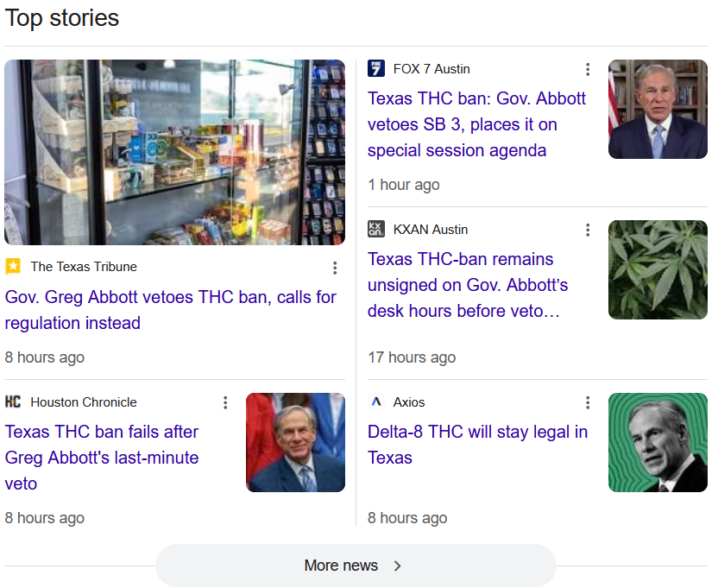Click the Axios logo icon
Image resolution: width=718 pixels, height=588 pixels.
pos(376,402)
